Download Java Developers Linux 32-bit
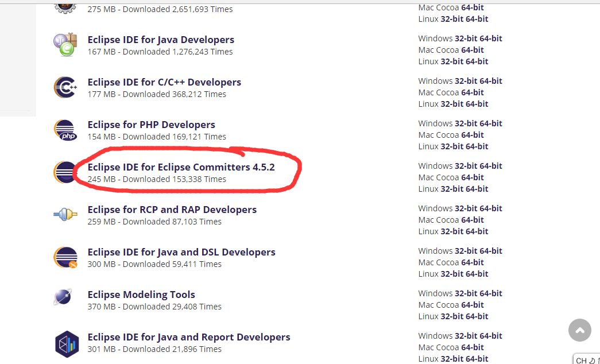Screen dimensions: 600x364 click(x=451, y=61)
